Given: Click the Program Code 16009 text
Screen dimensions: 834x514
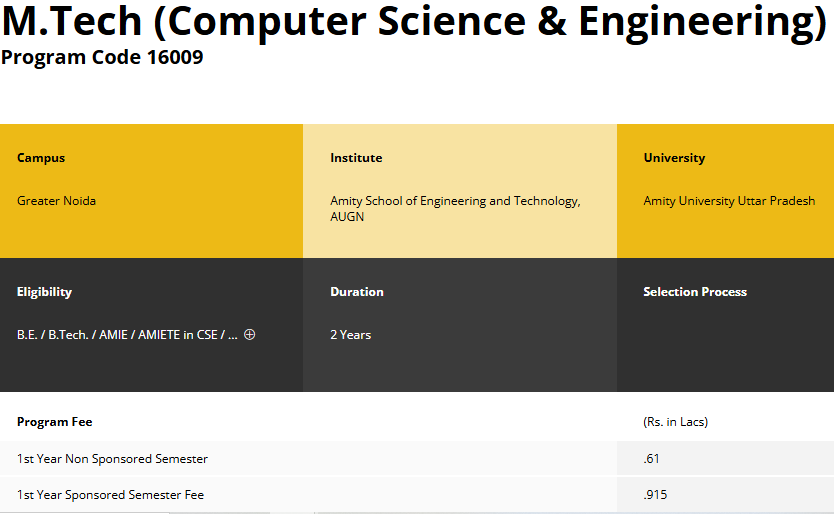Looking at the screenshot, I should coord(102,57).
